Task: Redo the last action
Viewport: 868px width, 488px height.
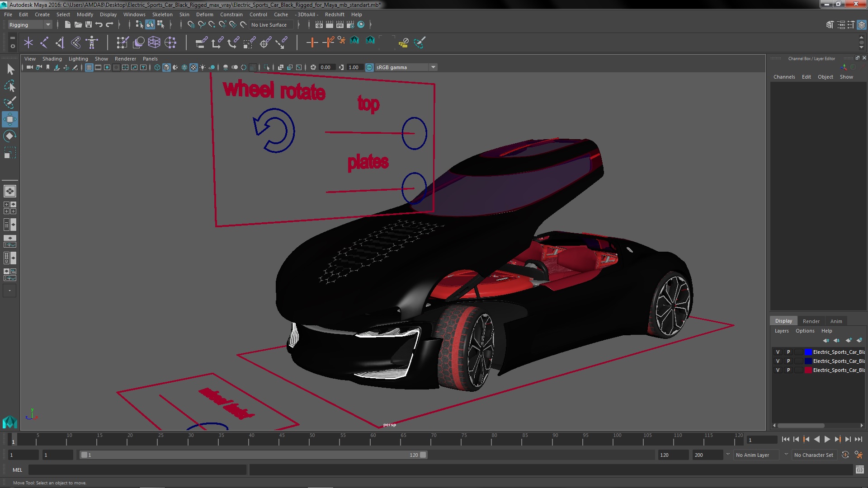Action: (x=109, y=24)
